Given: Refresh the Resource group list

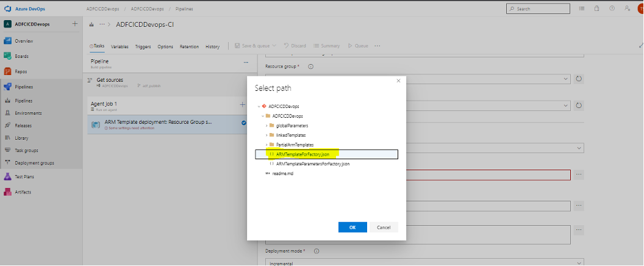Looking at the screenshot, I should (579, 79).
